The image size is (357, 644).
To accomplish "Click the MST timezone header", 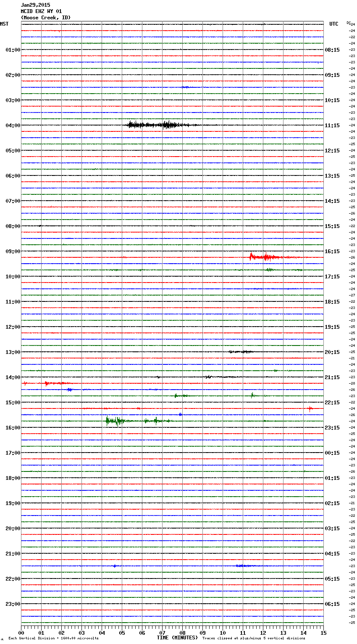I will click(x=4, y=24).
